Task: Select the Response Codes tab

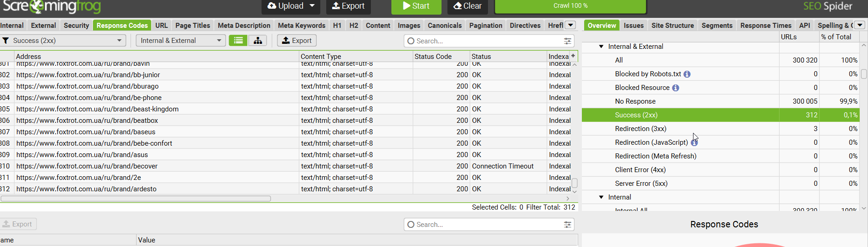Action: (122, 26)
